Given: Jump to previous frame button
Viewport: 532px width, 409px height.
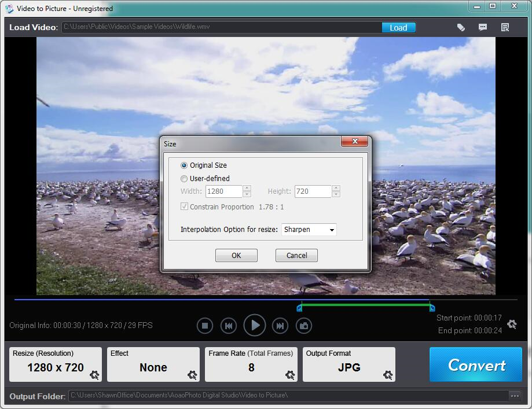Looking at the screenshot, I should point(229,326).
